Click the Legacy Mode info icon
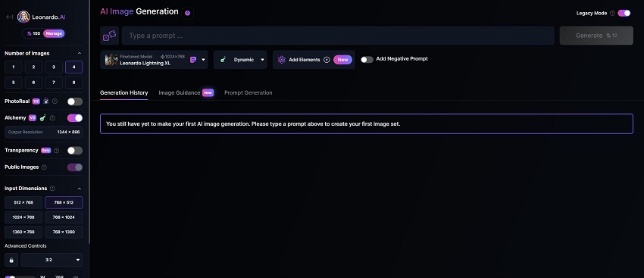The height and width of the screenshot is (278, 644). click(612, 13)
